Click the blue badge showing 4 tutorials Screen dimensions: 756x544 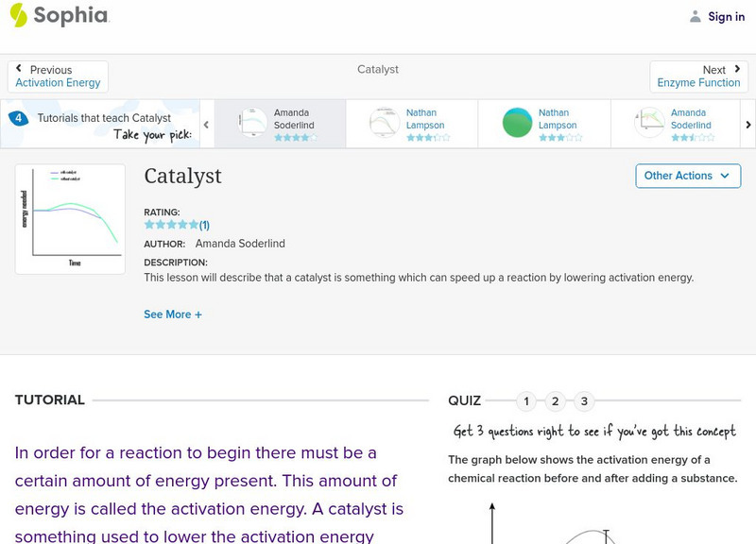[x=18, y=118]
